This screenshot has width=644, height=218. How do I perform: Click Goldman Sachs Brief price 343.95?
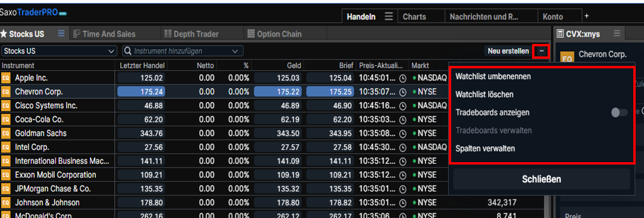(x=330, y=134)
